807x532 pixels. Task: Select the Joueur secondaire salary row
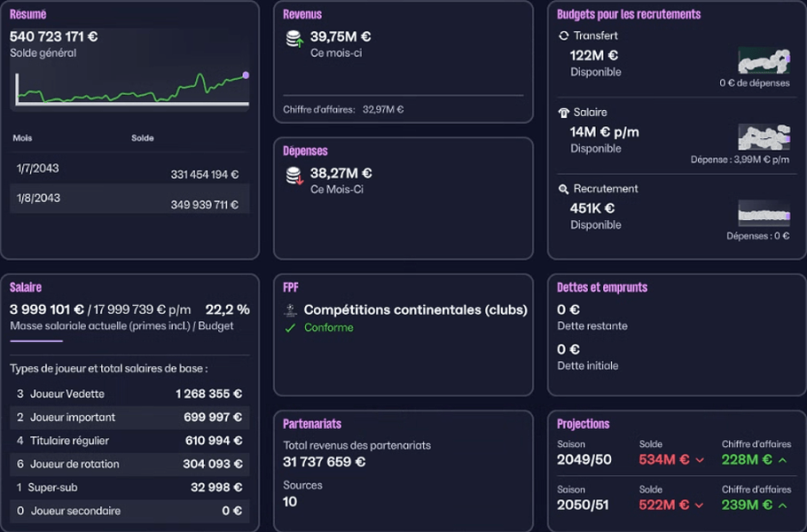coord(129,511)
